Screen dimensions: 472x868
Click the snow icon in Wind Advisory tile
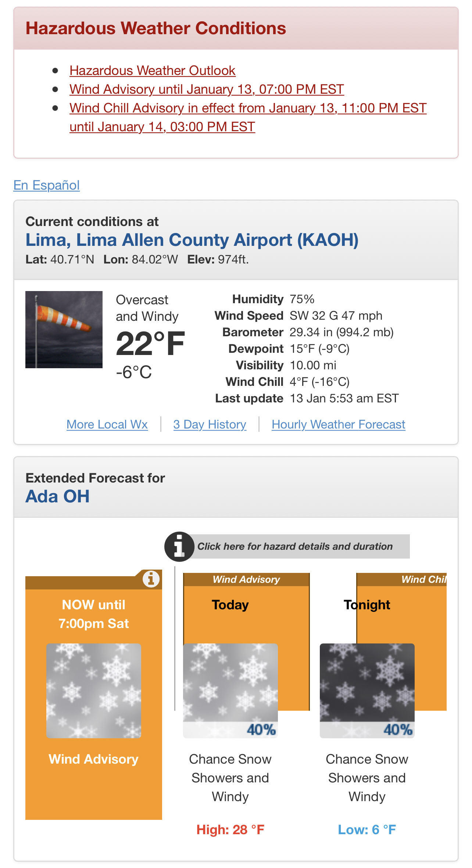tap(94, 691)
